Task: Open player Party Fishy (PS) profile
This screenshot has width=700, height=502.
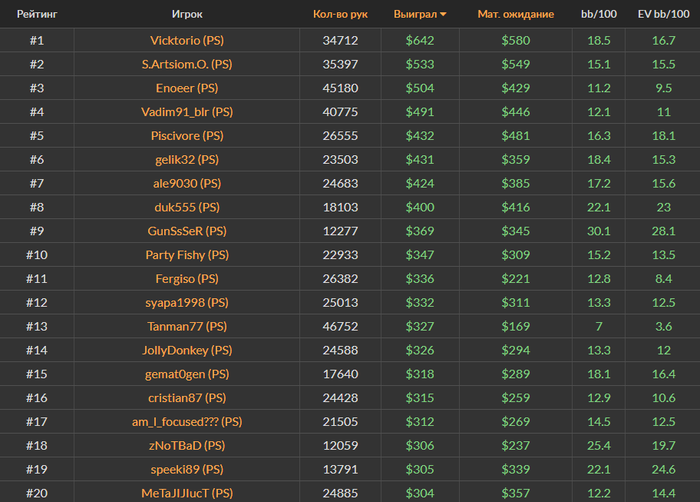Action: [x=187, y=255]
